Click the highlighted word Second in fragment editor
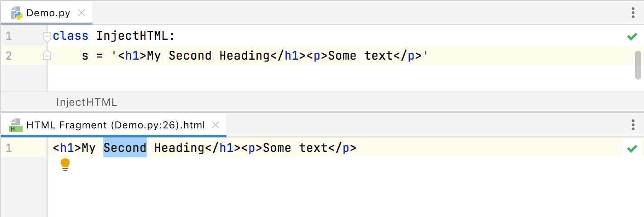The width and height of the screenshot is (644, 217). point(125,148)
